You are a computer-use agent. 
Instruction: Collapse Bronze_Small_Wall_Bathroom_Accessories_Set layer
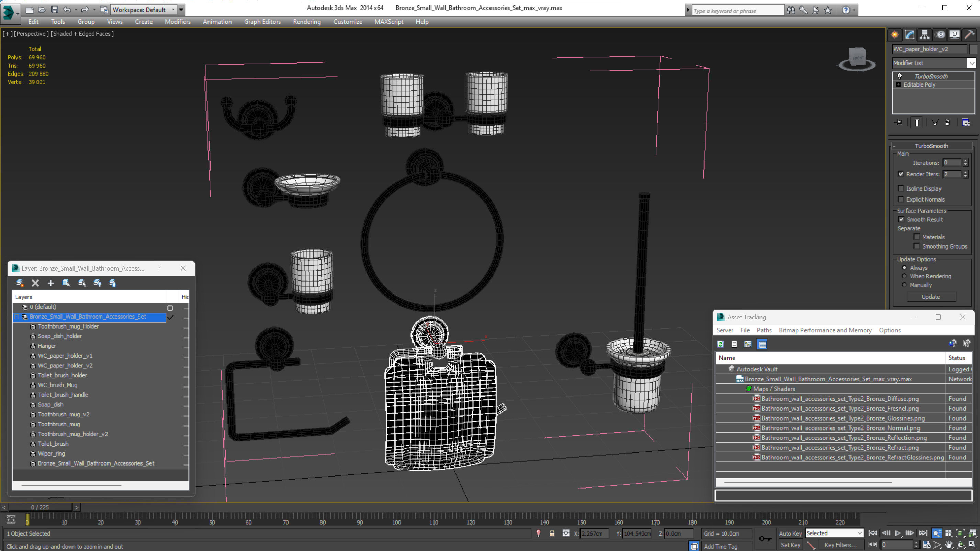16,317
